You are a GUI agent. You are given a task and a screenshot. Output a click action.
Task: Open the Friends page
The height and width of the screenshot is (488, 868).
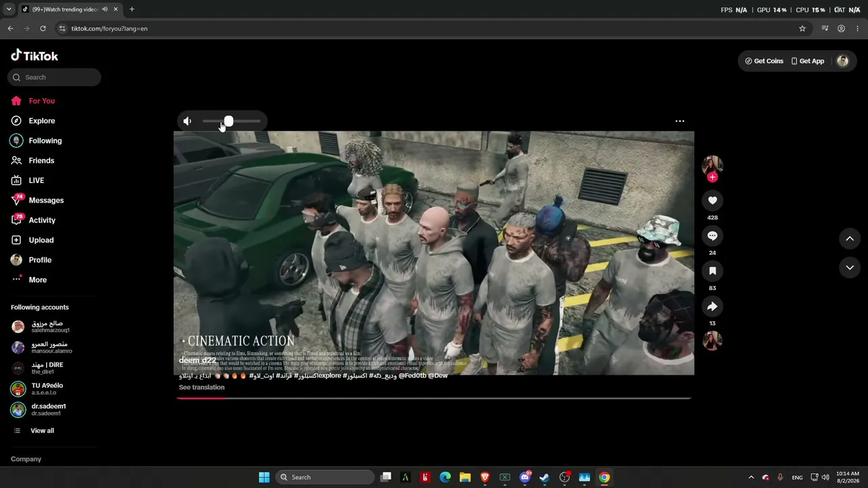pyautogui.click(x=33, y=161)
